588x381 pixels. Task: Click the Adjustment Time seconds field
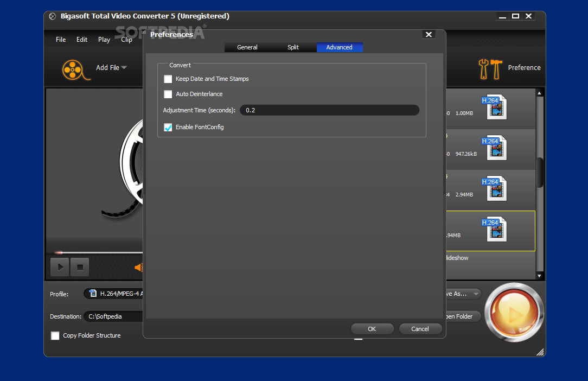(x=329, y=110)
